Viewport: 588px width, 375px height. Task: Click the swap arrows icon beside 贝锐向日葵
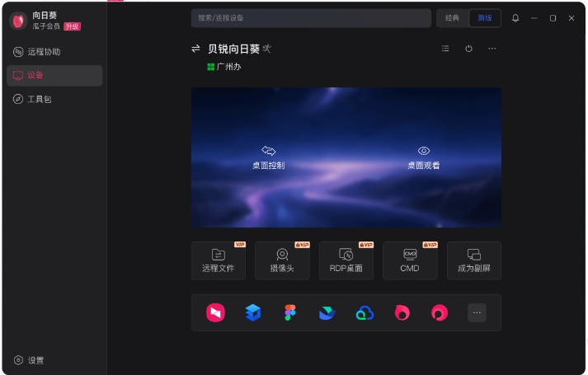(x=195, y=49)
